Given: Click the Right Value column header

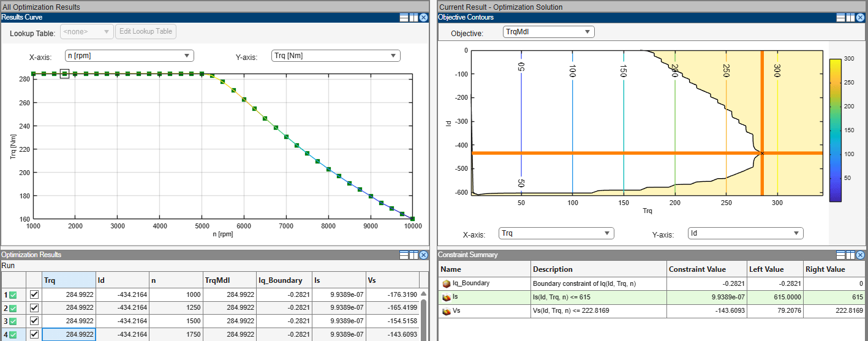Looking at the screenshot, I should pos(834,269).
